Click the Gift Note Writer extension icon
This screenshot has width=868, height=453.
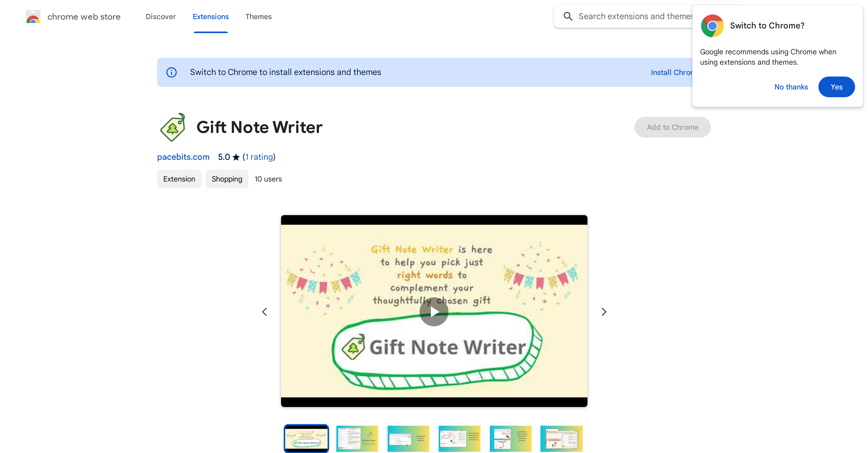click(x=172, y=127)
